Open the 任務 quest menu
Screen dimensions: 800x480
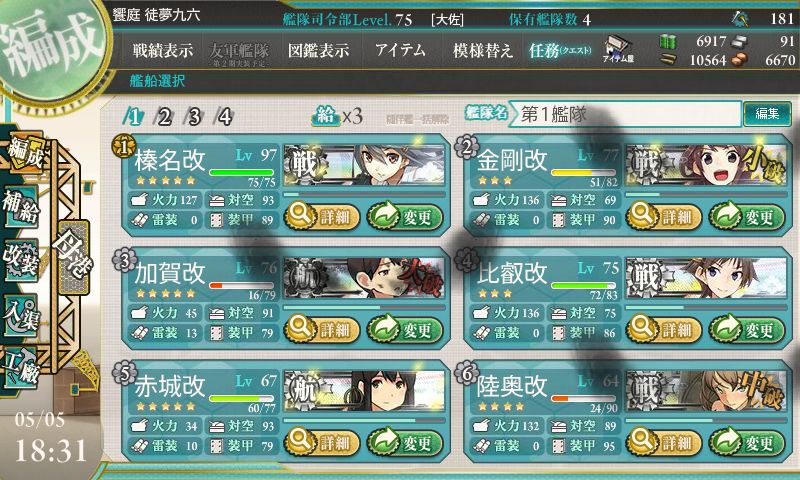[560, 50]
